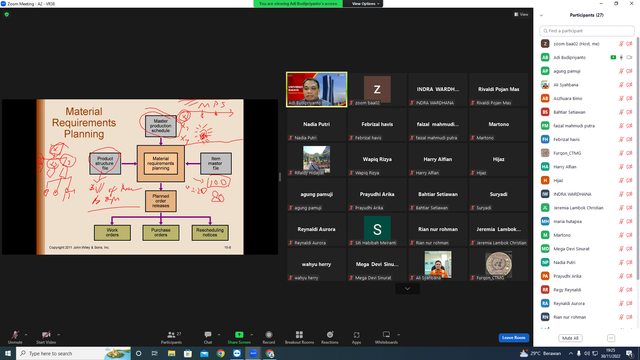Screen dimensions: 640x360
Task: Select the Ali Syahbana video tile
Action: coord(438,264)
